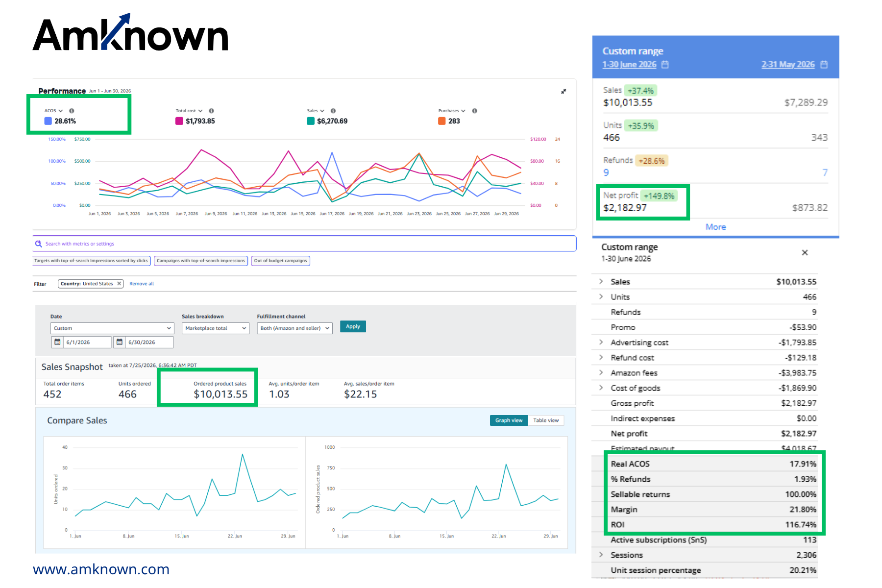882x588 pixels.
Task: Open the Both (Amazon and seller) dropdown
Action: tap(294, 328)
